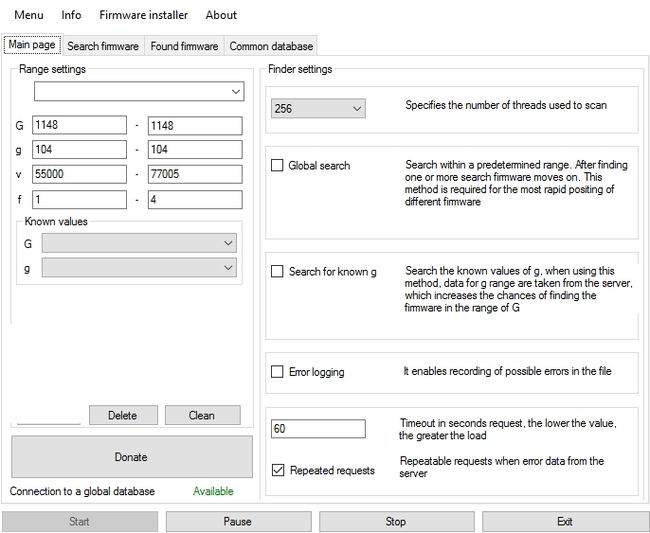Viewport: 650px width, 533px height.
Task: Click the v range start field 55000
Action: tap(79, 174)
